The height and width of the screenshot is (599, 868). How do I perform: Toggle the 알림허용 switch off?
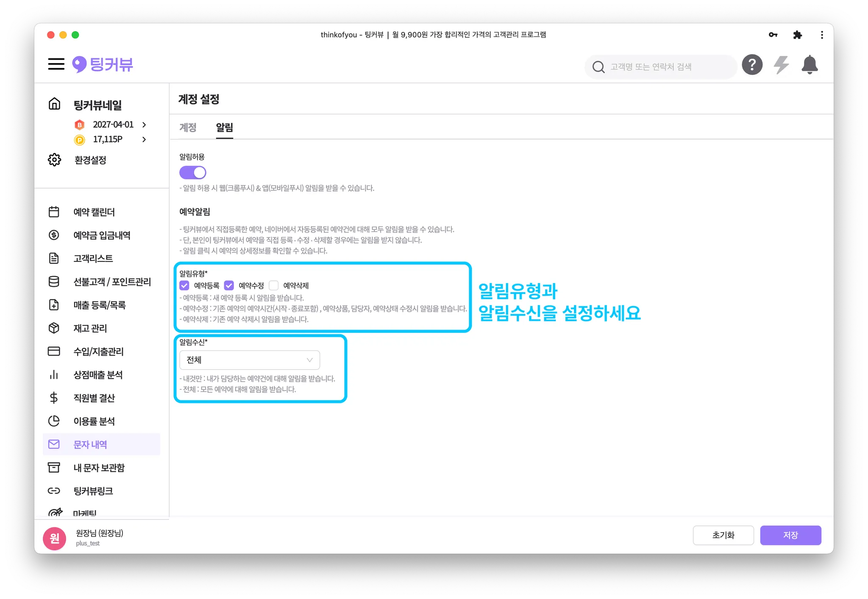tap(193, 172)
